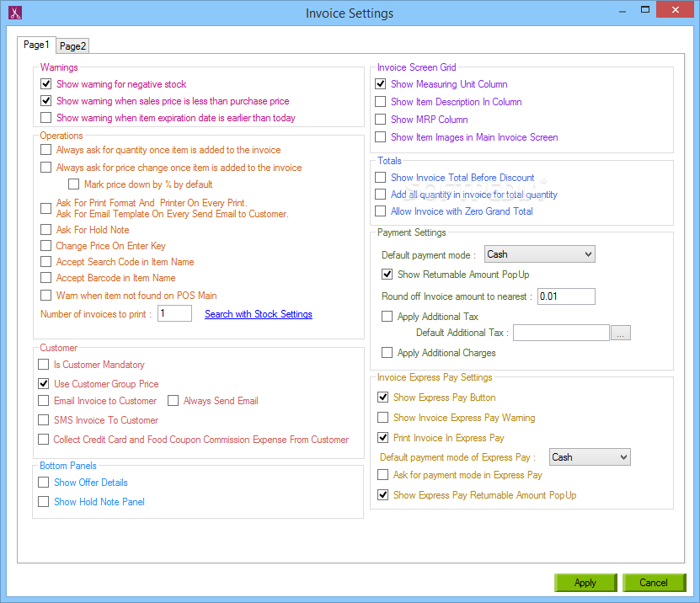
Task: Enable Warn when item not found
Action: 46,296
